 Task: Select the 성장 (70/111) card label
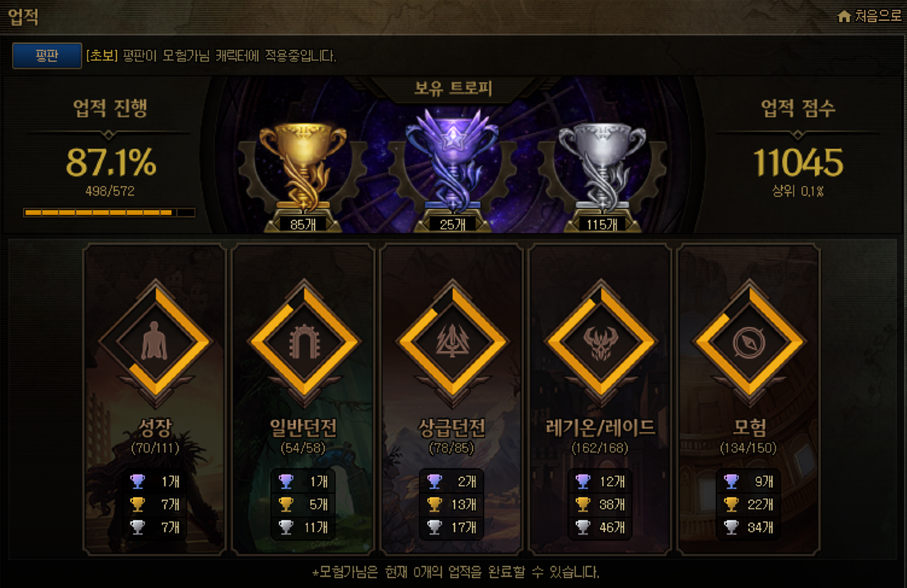tap(155, 436)
